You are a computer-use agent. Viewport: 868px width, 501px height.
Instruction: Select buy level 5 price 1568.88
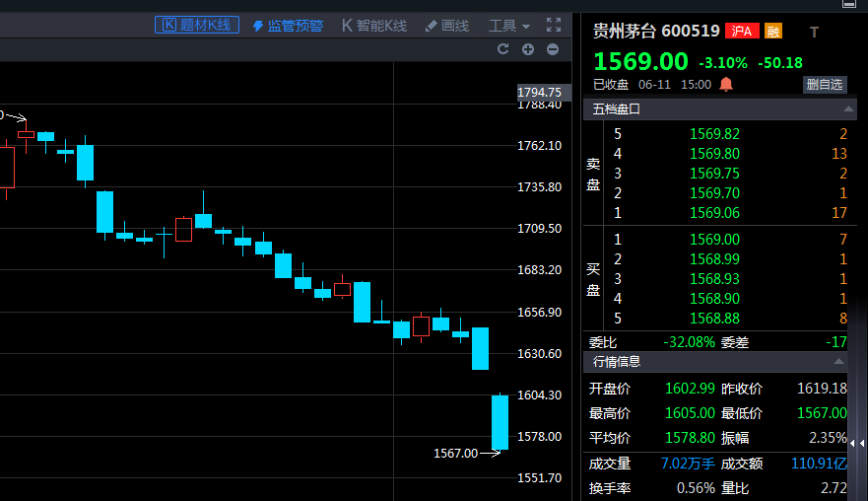click(x=714, y=319)
